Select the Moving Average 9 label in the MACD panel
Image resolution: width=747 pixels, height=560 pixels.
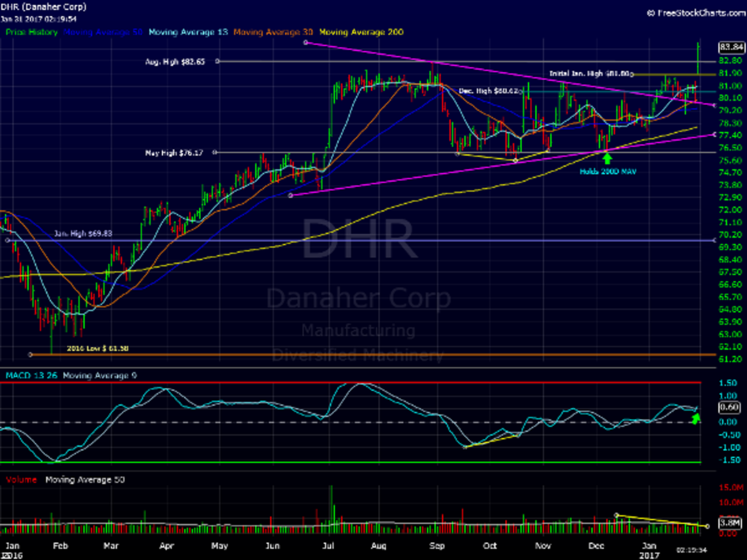click(x=98, y=375)
